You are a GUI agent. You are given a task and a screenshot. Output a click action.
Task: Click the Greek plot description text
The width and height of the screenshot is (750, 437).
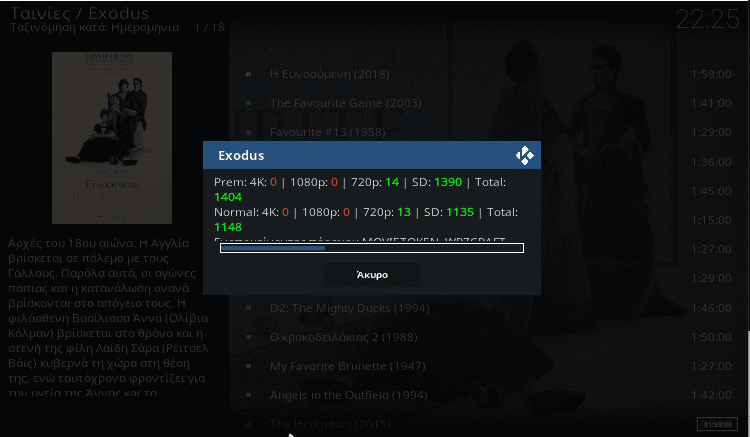click(x=109, y=317)
